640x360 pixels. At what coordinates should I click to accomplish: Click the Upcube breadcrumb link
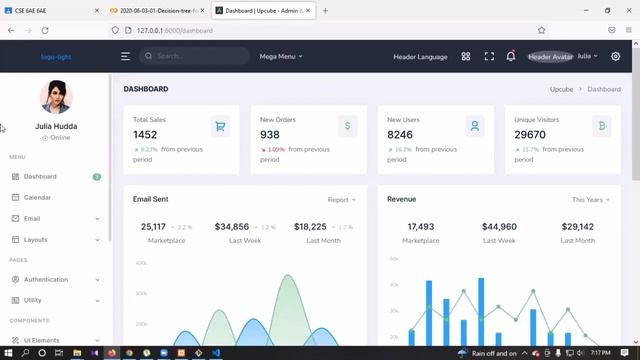pos(561,89)
